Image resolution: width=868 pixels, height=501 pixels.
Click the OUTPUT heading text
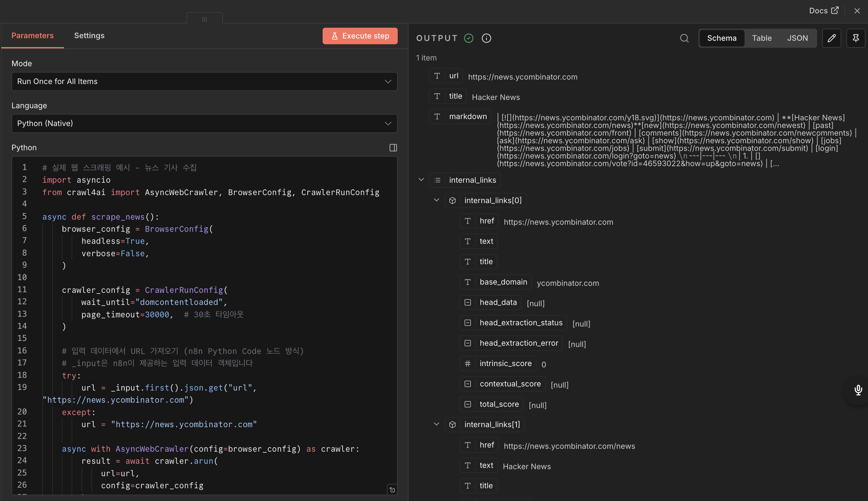437,38
